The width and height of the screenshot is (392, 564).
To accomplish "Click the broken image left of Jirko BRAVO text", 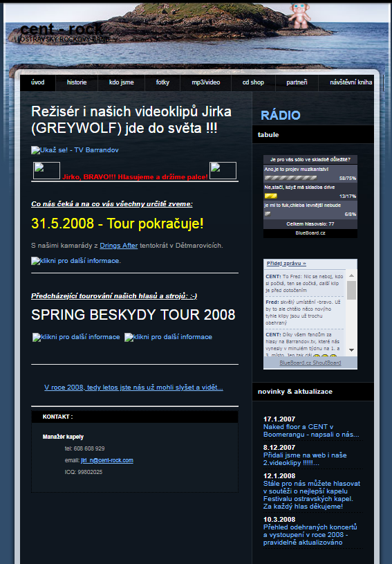I will (46, 170).
